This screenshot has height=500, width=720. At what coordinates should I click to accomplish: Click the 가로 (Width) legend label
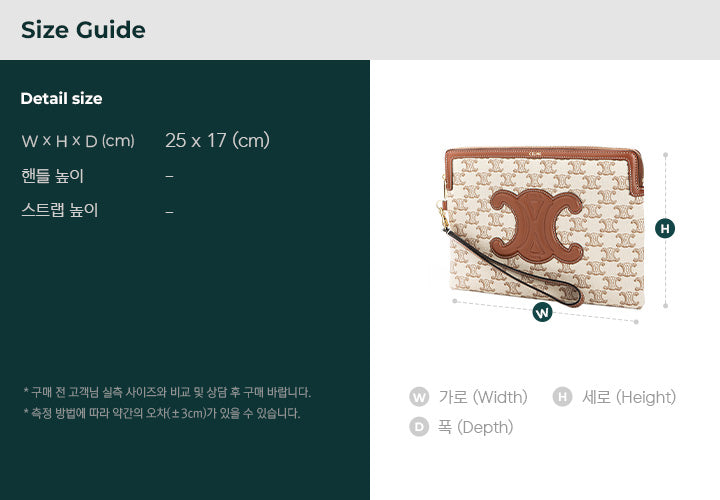(x=483, y=397)
